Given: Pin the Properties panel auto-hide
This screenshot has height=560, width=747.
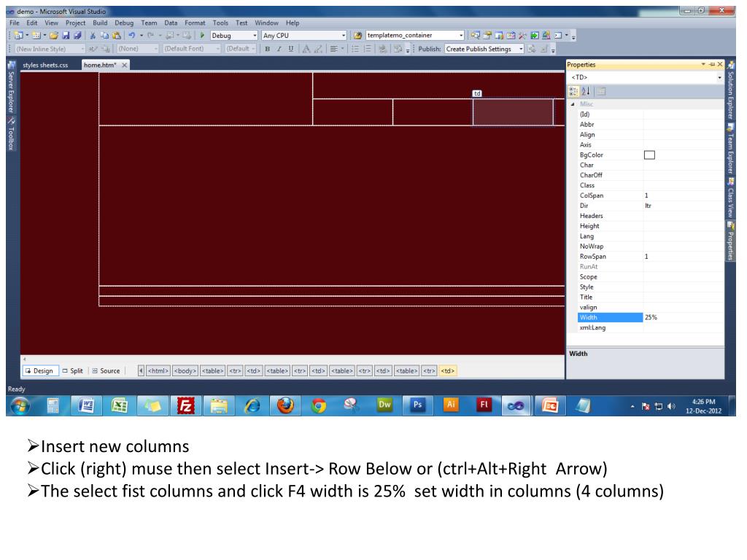Looking at the screenshot, I should [712, 64].
